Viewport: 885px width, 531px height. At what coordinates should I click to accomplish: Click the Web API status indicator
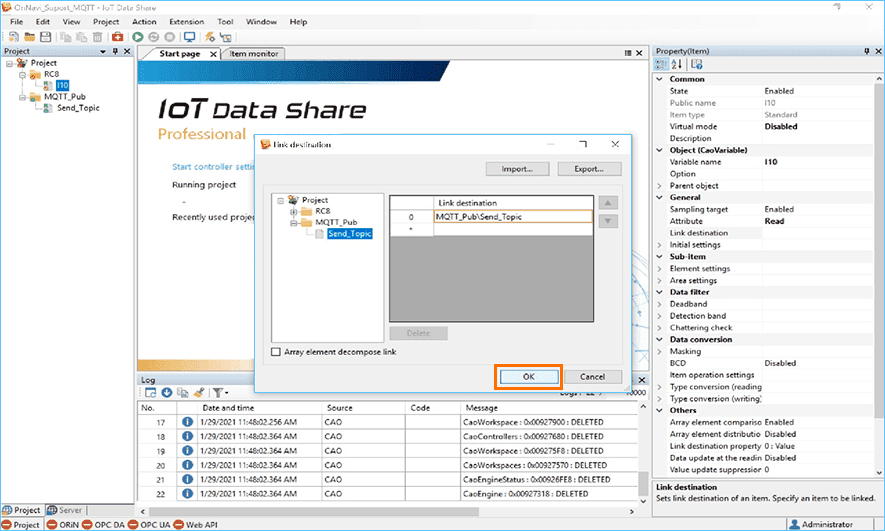[x=195, y=524]
